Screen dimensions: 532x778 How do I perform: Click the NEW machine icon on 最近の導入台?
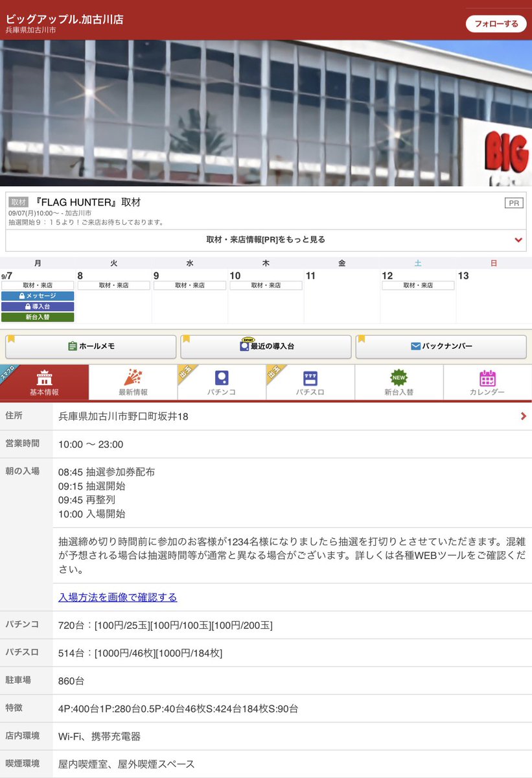pyautogui.click(x=245, y=346)
